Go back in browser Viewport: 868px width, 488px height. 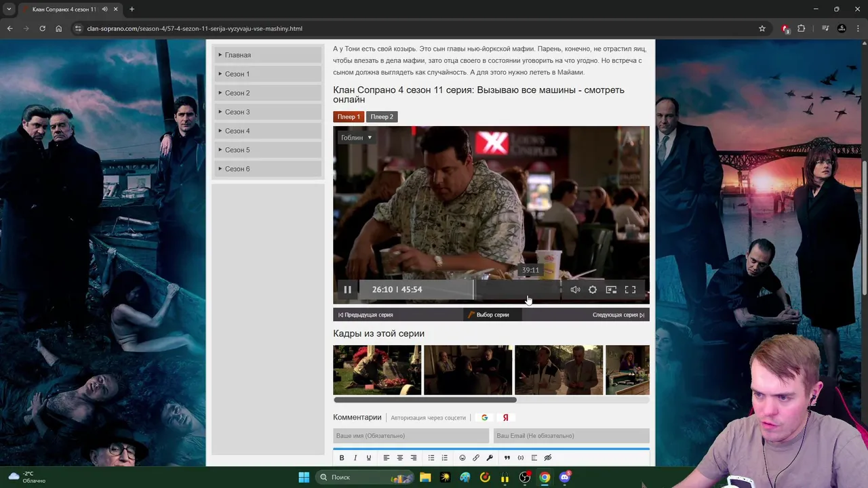click(9, 28)
